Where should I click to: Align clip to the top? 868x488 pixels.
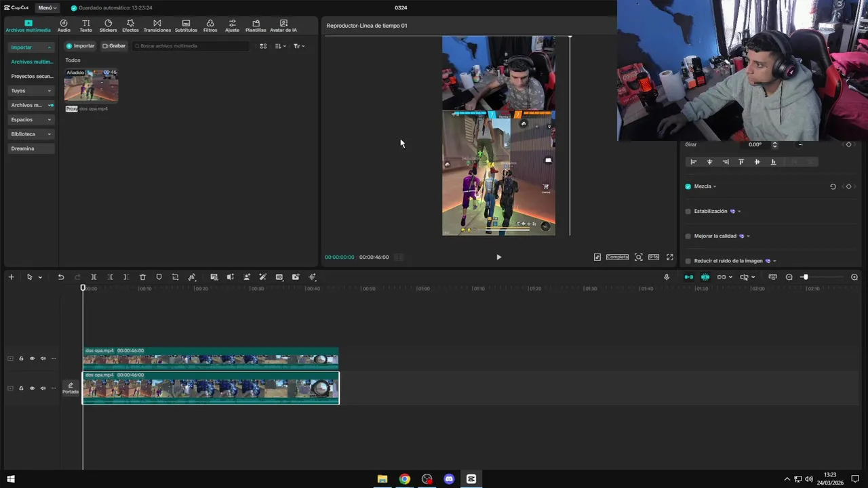point(741,162)
